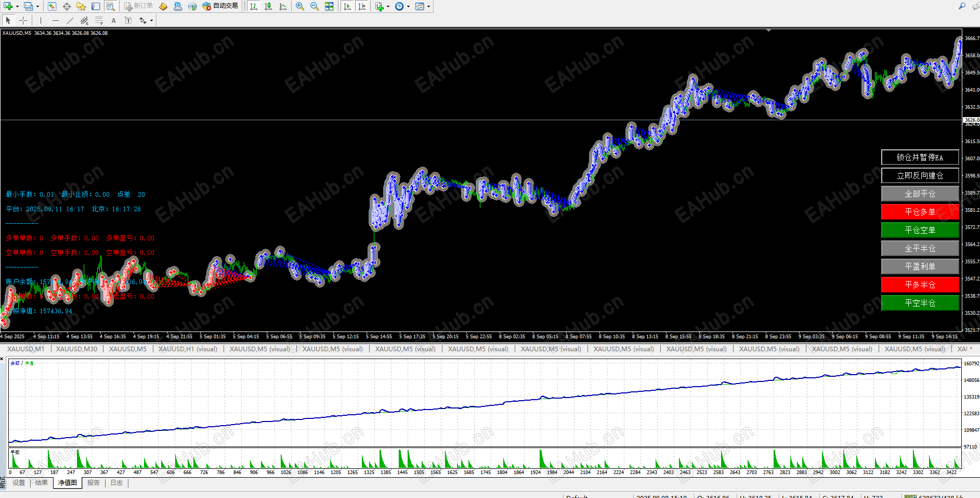Click the New Chart icon in toolbar

click(x=8, y=6)
